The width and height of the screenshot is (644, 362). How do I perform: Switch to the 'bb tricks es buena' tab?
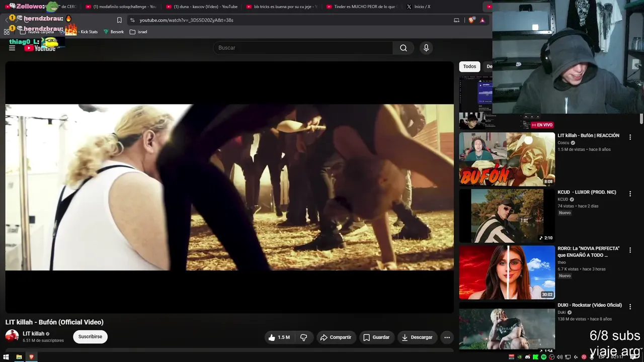(282, 7)
